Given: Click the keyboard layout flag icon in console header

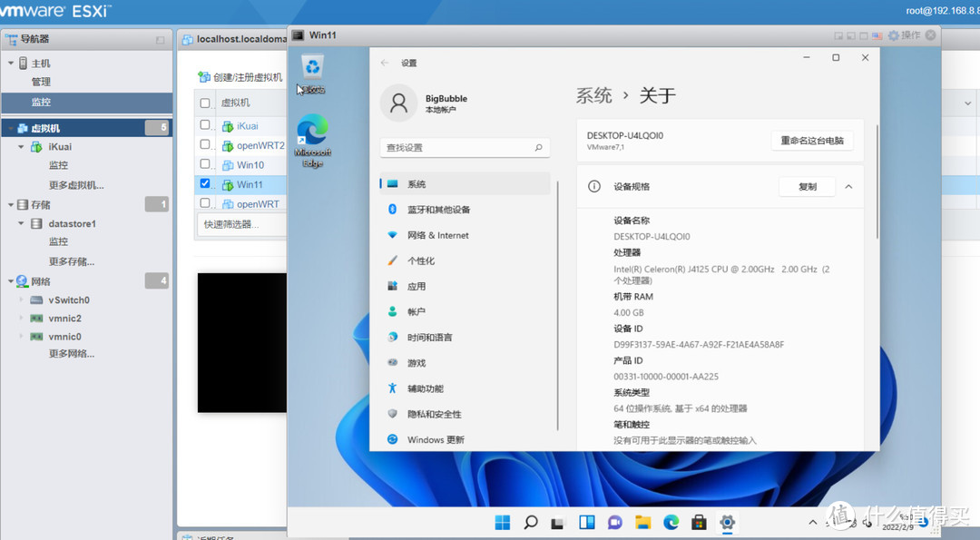Looking at the screenshot, I should click(x=877, y=35).
